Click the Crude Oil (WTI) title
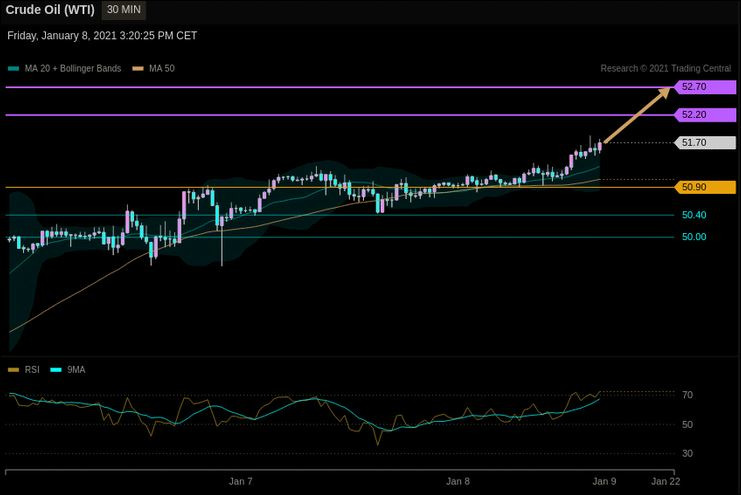The image size is (741, 495). tap(50, 10)
